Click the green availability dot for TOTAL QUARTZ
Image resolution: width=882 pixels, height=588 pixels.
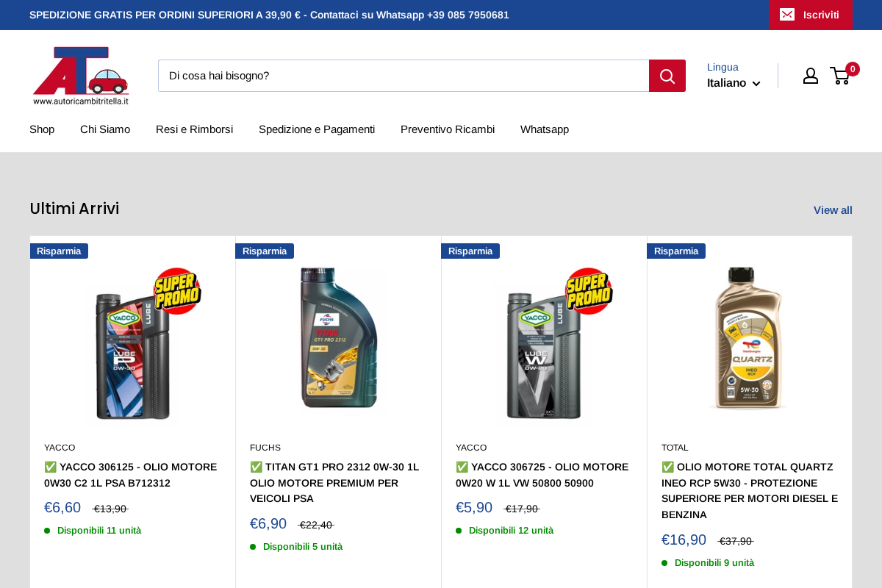click(x=664, y=562)
